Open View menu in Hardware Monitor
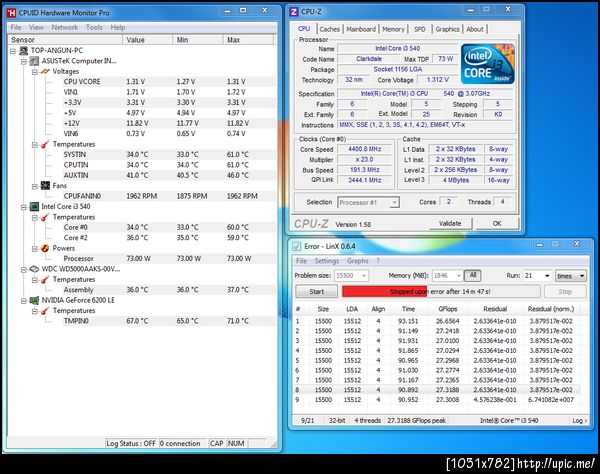Screen dimensions: 600x474 coord(36,28)
